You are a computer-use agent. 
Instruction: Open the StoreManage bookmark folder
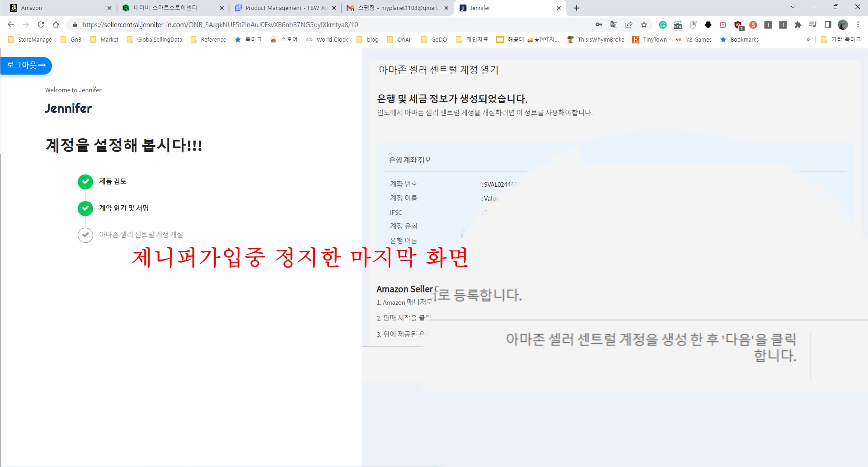30,40
